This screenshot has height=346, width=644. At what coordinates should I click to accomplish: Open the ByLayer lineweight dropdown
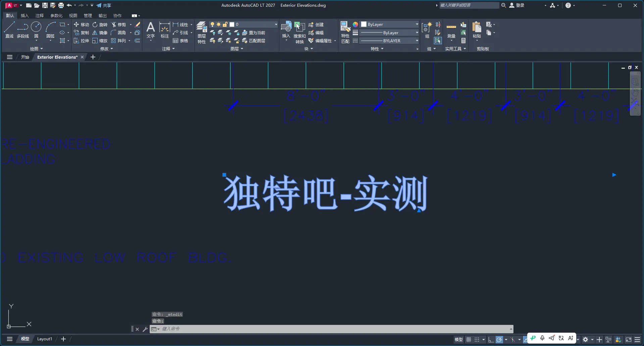390,33
